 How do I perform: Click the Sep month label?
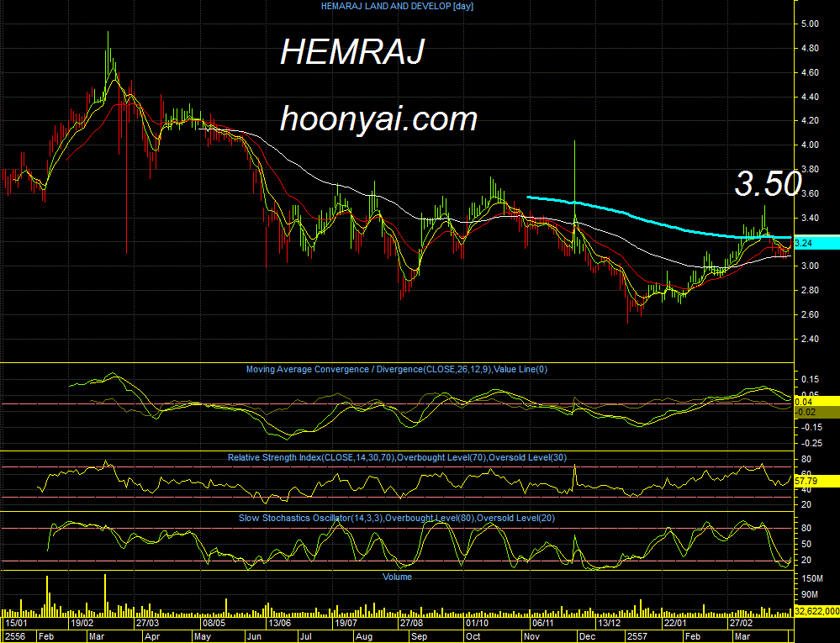coord(419,636)
